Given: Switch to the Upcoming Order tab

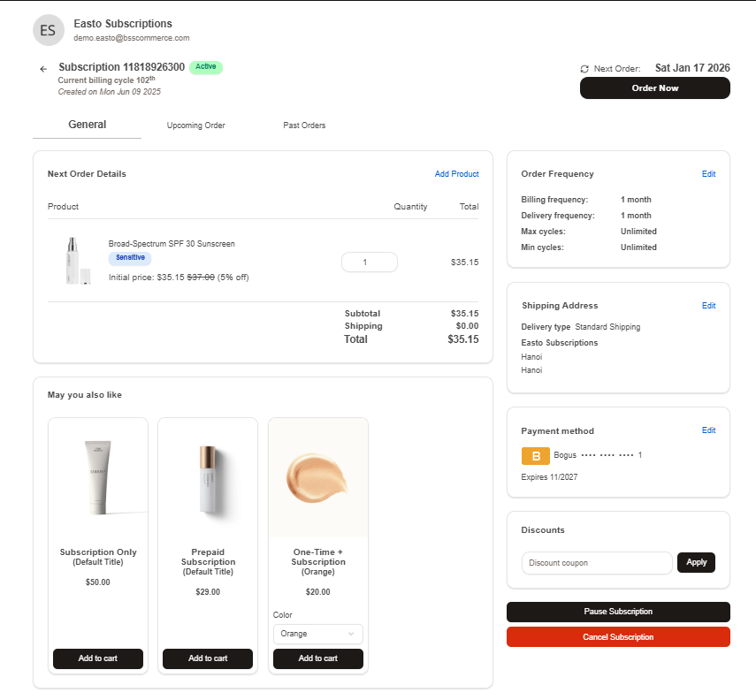Looking at the screenshot, I should pyautogui.click(x=195, y=126).
